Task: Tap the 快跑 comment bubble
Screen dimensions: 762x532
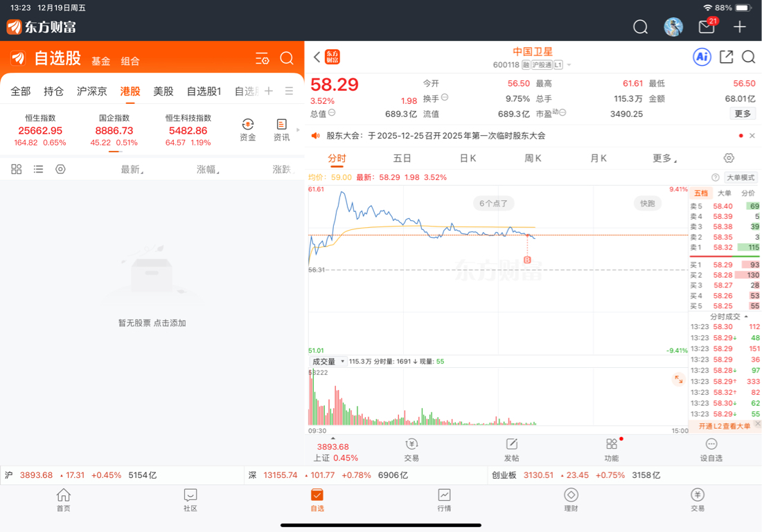Action: 647,204
